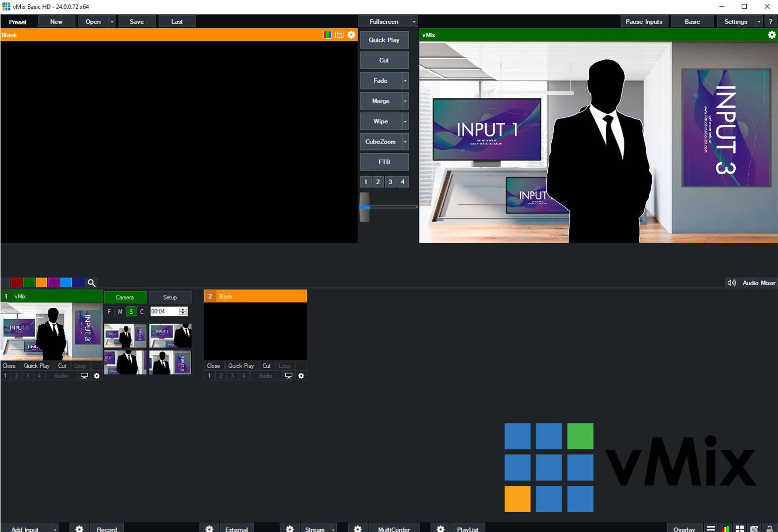Click the Save preset button
The image size is (778, 532).
point(137,22)
